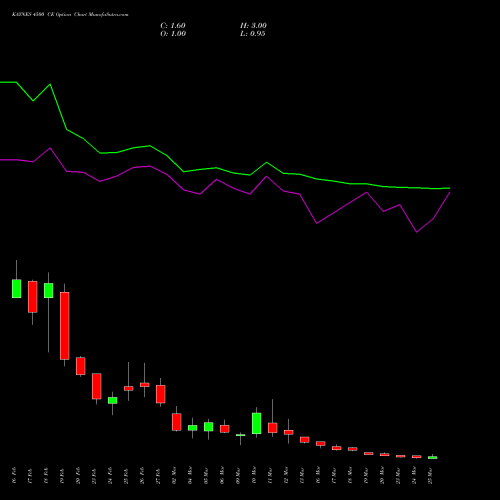Image resolution: width=500 pixels, height=500 pixels.
Task: Click the 25 Mar date label
Action: click(x=430, y=475)
